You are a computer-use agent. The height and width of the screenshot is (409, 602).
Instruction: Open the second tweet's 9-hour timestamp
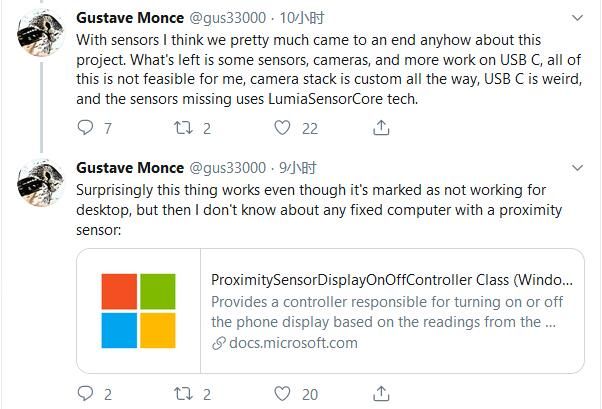pos(296,167)
